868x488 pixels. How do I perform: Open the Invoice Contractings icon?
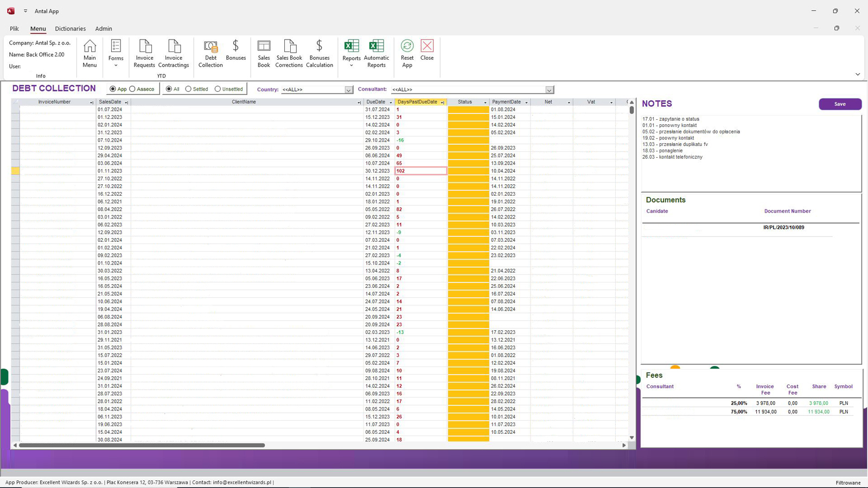174,53
